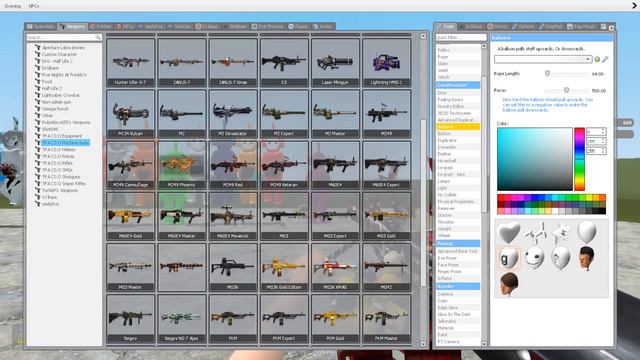640x360 pixels.
Task: Select the Advanced Bone Tool
Action: (458, 251)
